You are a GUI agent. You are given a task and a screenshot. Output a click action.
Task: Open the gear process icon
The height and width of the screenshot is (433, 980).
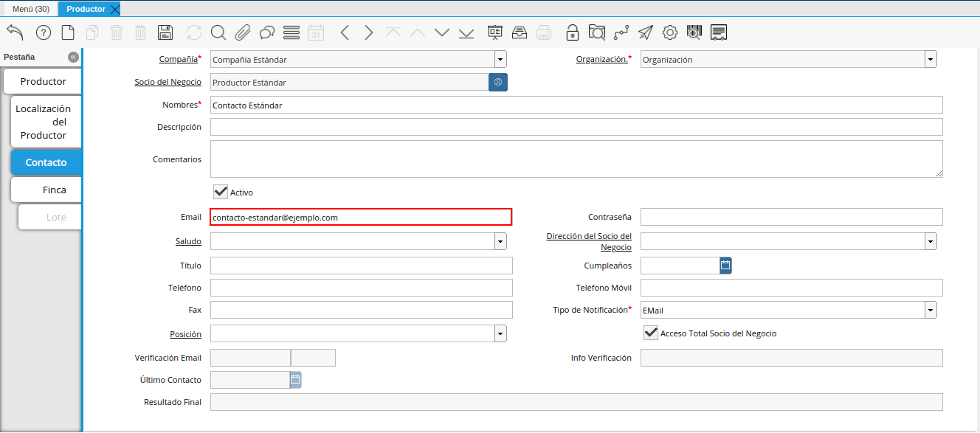[x=670, y=32]
